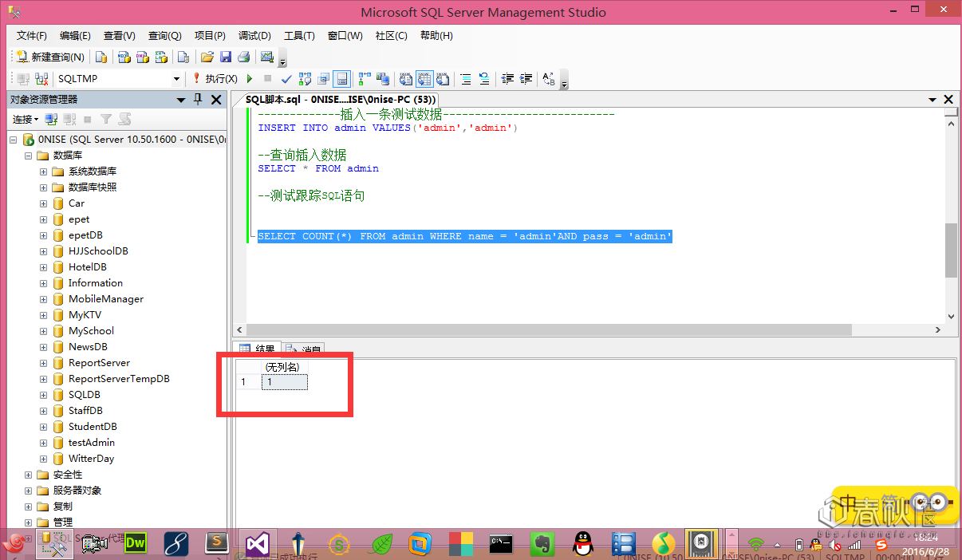Open Activity Monitor icon in toolbar
Viewport: 962px width, 560px height.
click(x=267, y=57)
